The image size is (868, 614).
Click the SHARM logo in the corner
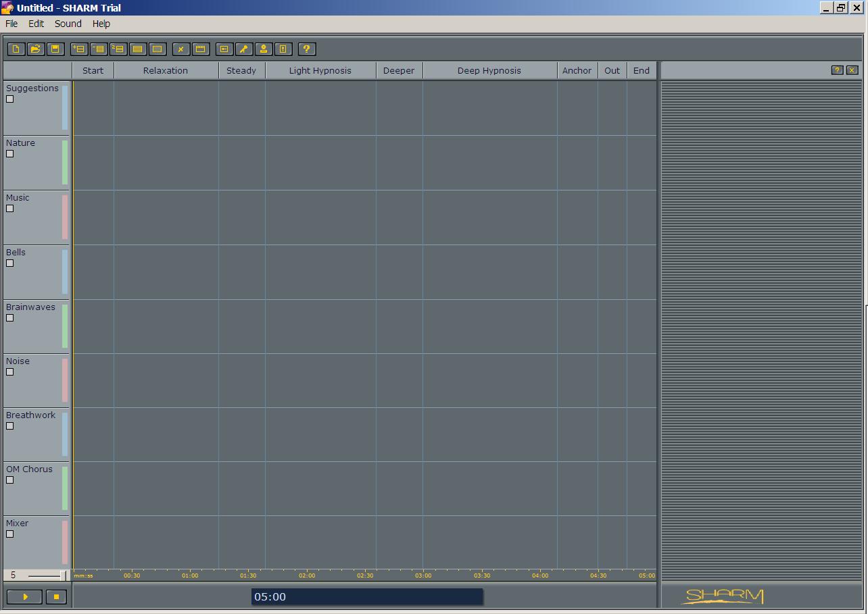[723, 596]
